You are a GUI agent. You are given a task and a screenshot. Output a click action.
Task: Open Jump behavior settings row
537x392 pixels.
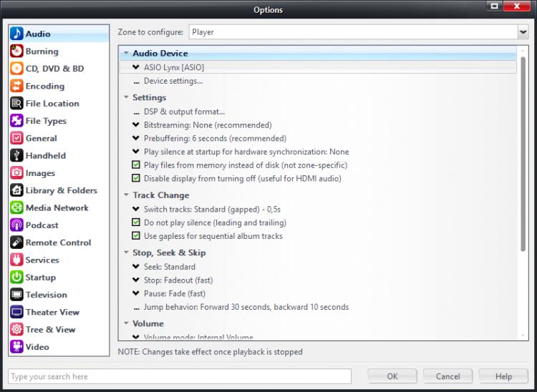(246, 307)
